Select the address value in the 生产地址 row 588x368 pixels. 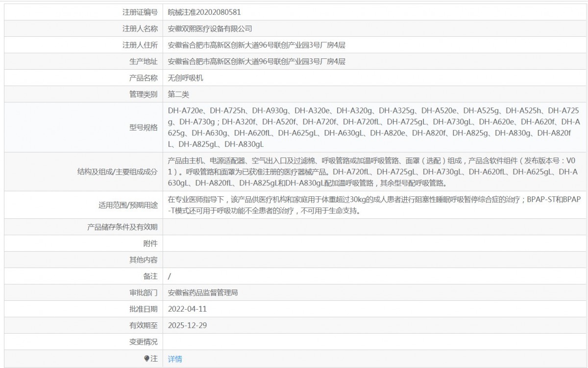pyautogui.click(x=257, y=61)
